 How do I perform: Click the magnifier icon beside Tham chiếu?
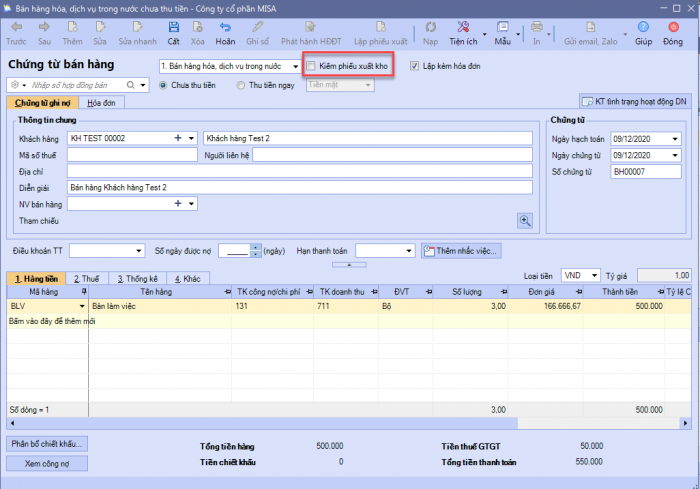point(524,220)
